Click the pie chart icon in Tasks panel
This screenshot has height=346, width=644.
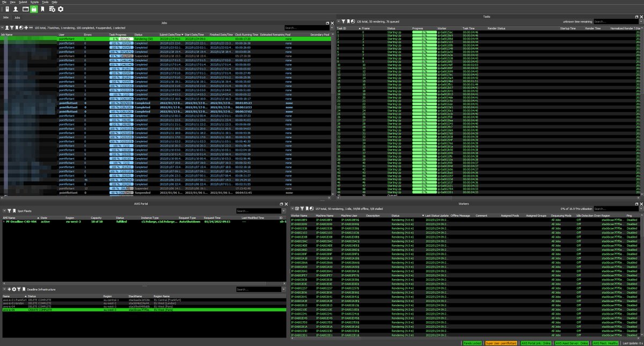click(x=353, y=21)
